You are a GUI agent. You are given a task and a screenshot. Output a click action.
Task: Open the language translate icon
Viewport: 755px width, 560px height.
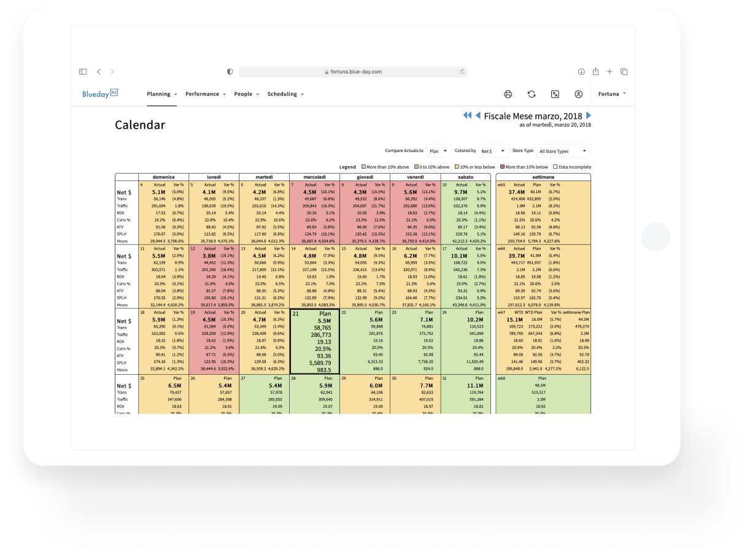pyautogui.click(x=555, y=94)
